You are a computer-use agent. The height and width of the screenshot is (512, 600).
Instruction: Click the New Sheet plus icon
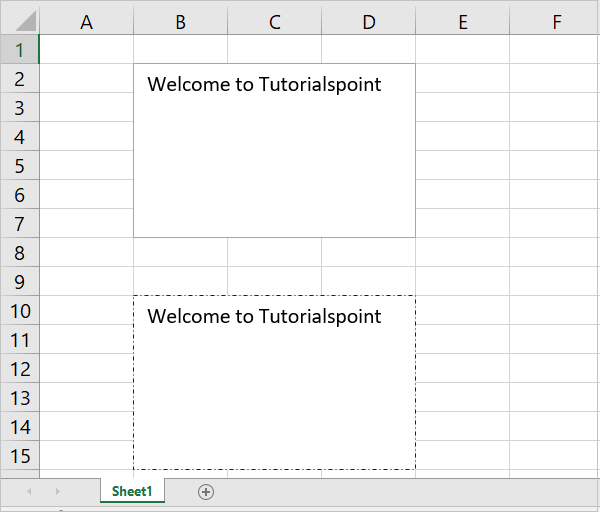tap(206, 491)
